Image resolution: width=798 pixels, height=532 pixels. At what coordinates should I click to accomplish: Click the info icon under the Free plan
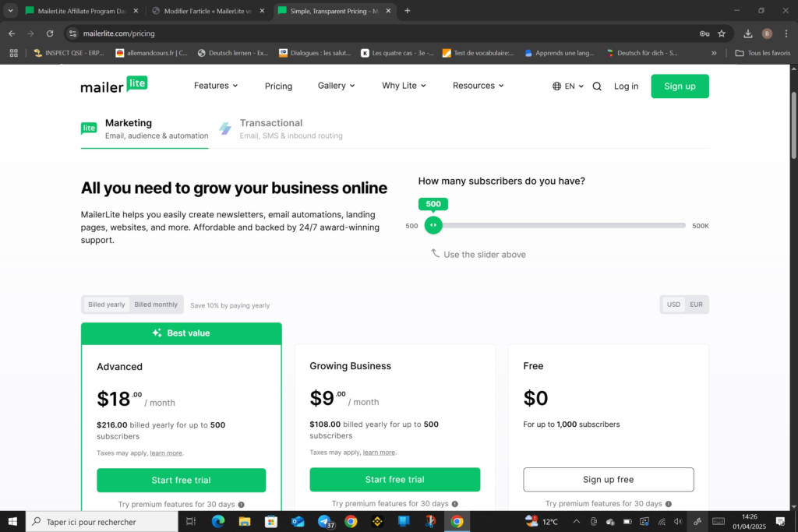tap(668, 503)
